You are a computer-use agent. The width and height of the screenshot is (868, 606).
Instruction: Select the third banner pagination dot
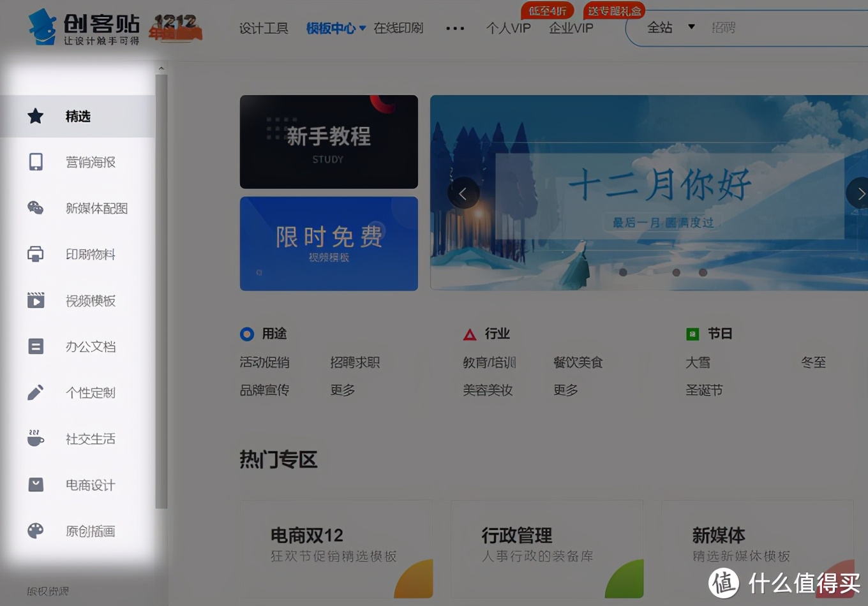click(x=677, y=272)
